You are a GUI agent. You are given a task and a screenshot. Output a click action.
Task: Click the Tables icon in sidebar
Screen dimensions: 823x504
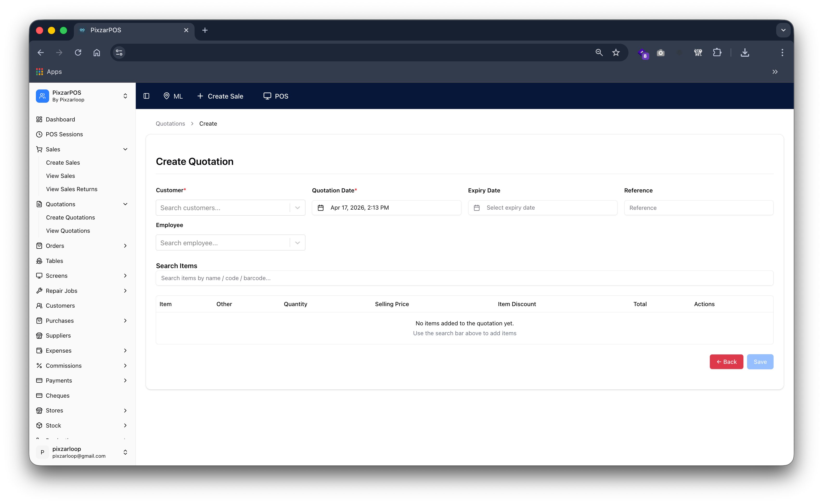pyautogui.click(x=40, y=261)
